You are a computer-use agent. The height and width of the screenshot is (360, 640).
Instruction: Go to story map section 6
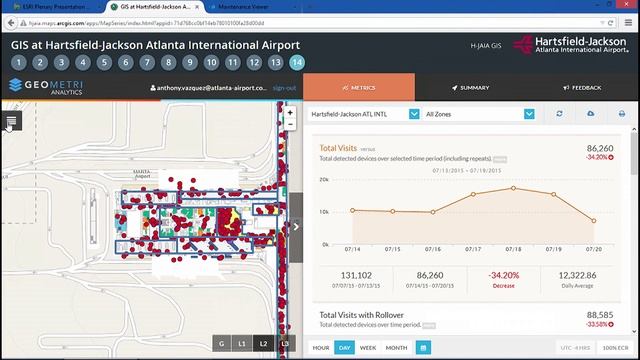[126, 62]
